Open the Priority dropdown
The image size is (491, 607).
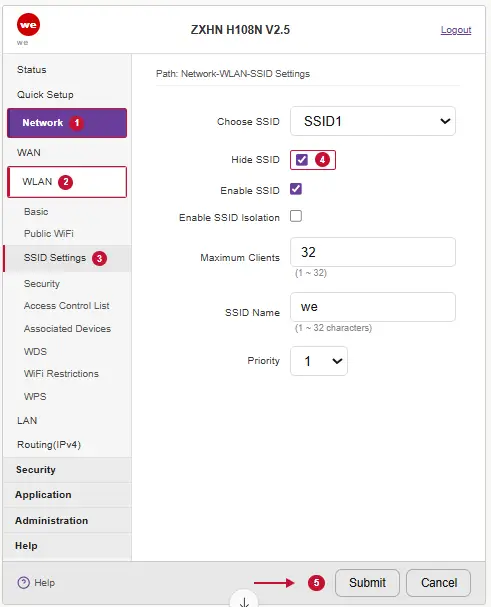coord(319,361)
